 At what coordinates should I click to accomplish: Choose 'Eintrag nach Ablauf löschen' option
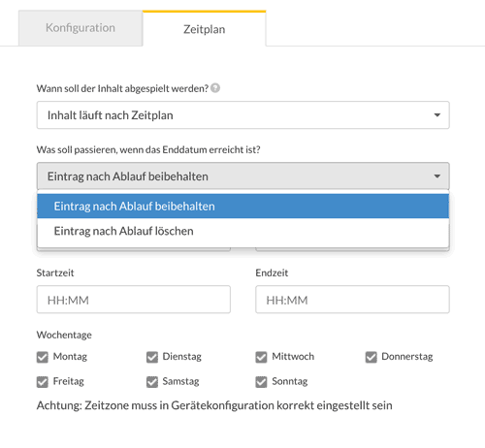[242, 231]
